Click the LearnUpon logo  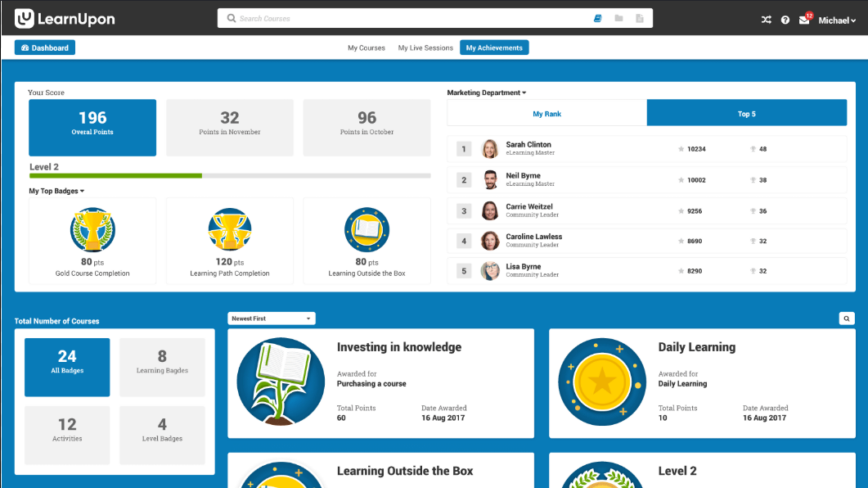point(65,19)
